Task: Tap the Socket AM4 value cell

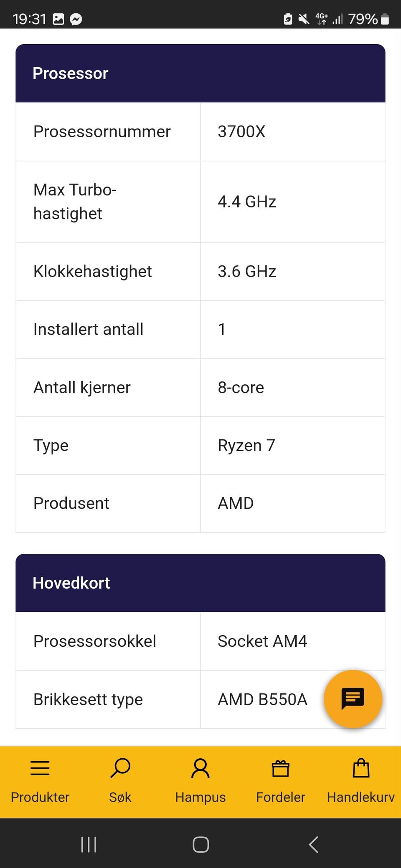Action: pos(262,641)
